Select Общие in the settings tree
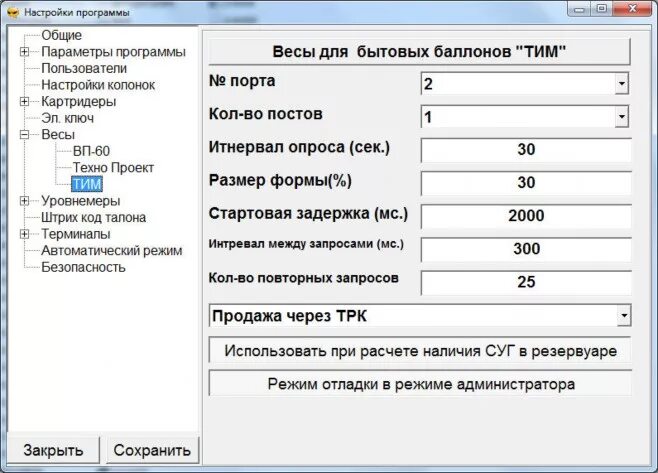This screenshot has height=473, width=658. pyautogui.click(x=61, y=35)
